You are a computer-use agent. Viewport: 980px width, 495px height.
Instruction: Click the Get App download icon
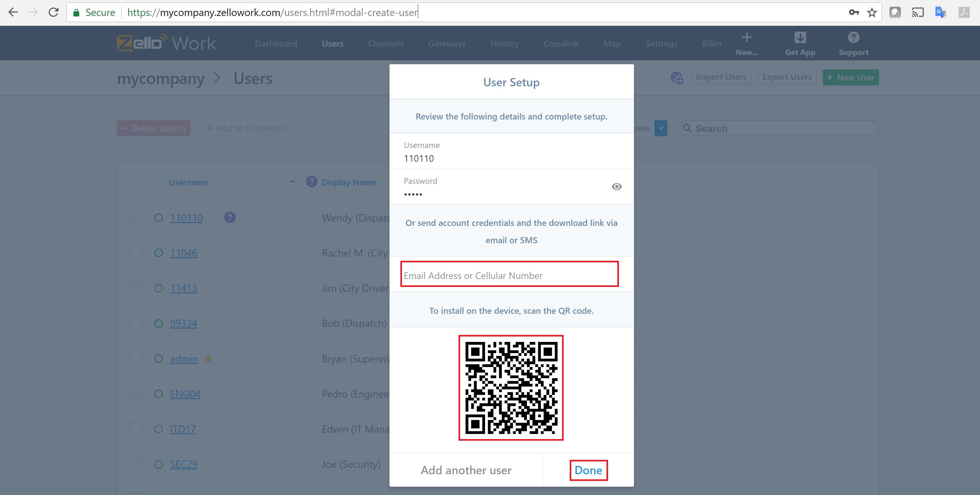coord(800,37)
